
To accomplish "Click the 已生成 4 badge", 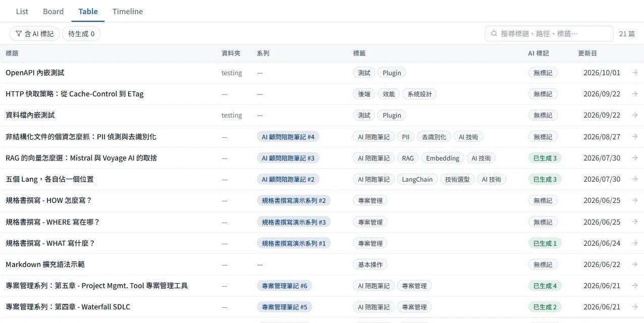I will pos(545,286).
